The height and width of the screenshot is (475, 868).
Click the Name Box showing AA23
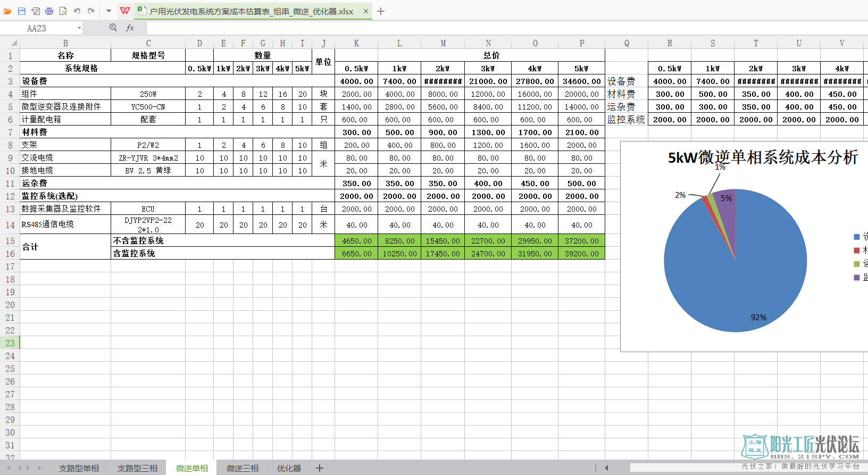pyautogui.click(x=37, y=28)
